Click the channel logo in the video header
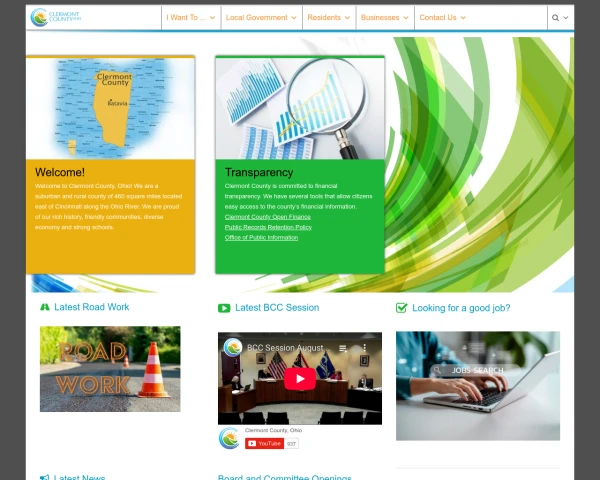600x480 pixels. point(233,348)
